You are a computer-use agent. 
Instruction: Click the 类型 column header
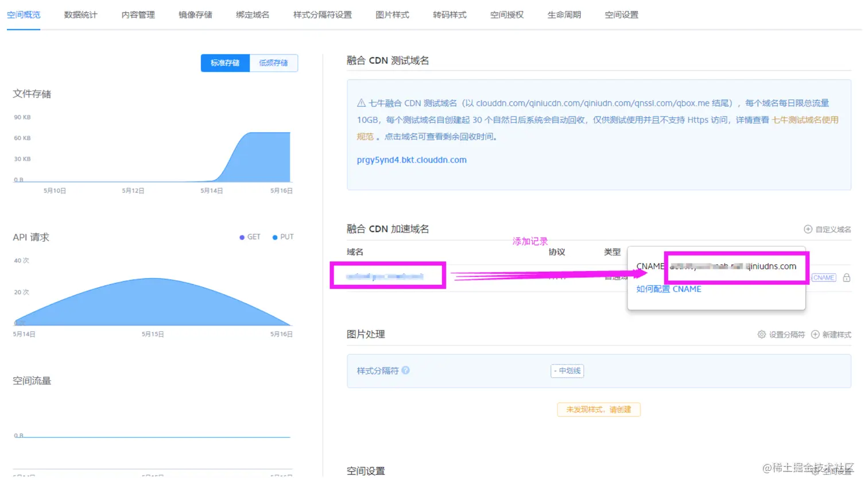pyautogui.click(x=613, y=252)
